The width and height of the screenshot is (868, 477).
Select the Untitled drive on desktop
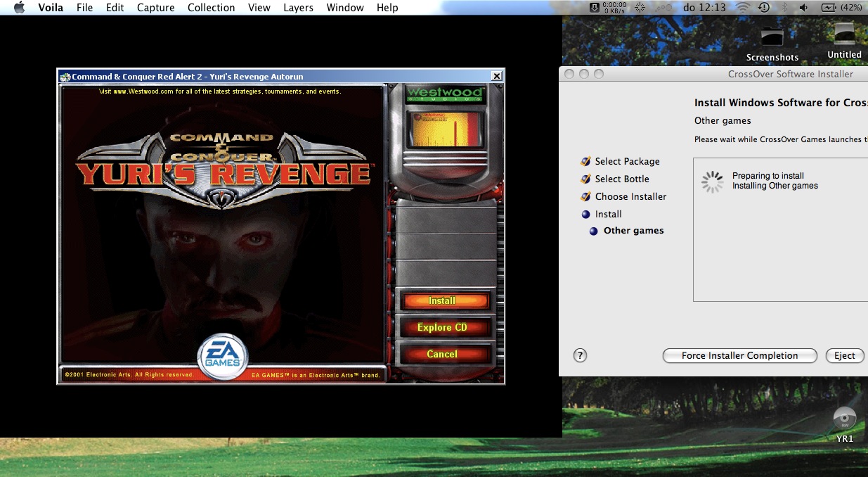pyautogui.click(x=844, y=41)
